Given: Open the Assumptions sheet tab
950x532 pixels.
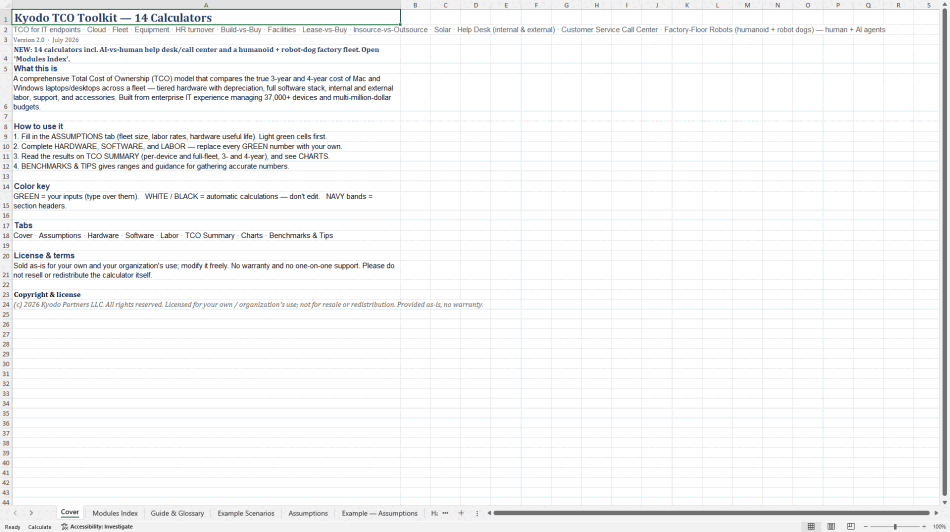Looking at the screenshot, I should click(x=308, y=513).
